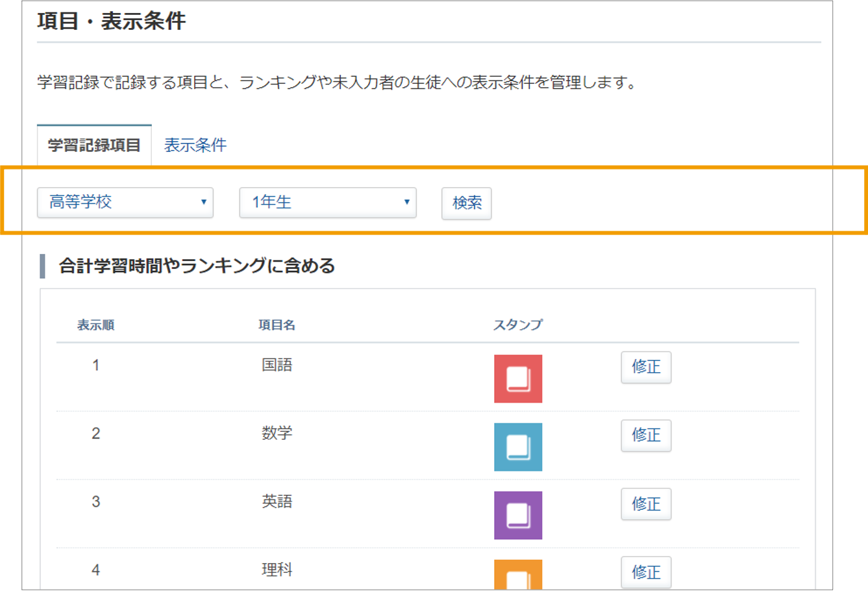Click the 国語 item name

(x=277, y=365)
